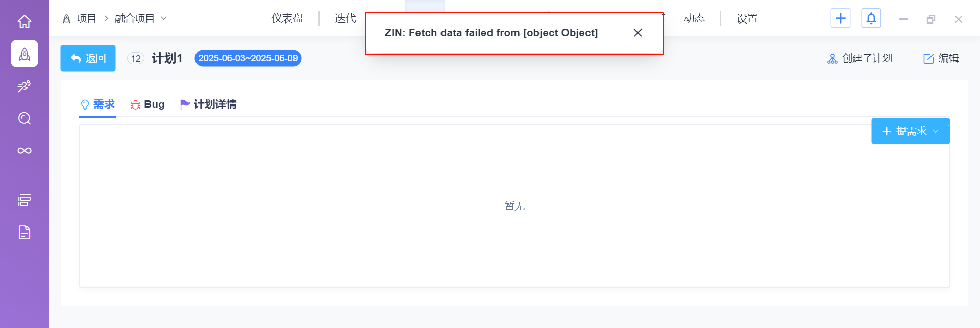The width and height of the screenshot is (980, 328).
Task: Dismiss the ZIN fetch failed error message
Action: tap(638, 33)
